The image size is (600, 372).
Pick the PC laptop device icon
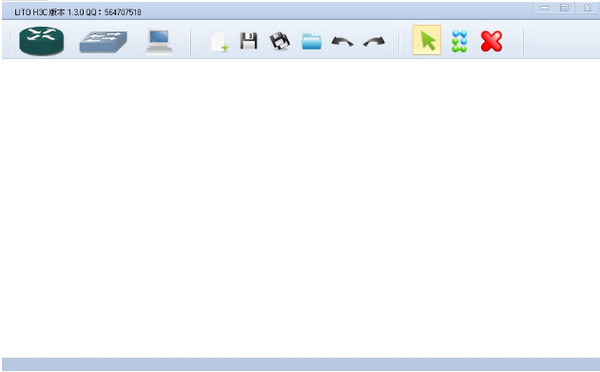(159, 42)
